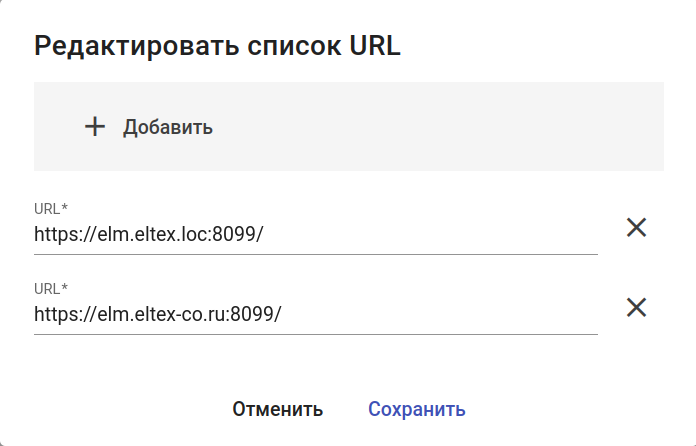The width and height of the screenshot is (696, 446).
Task: Click the X icon next to second URL
Action: point(636,307)
